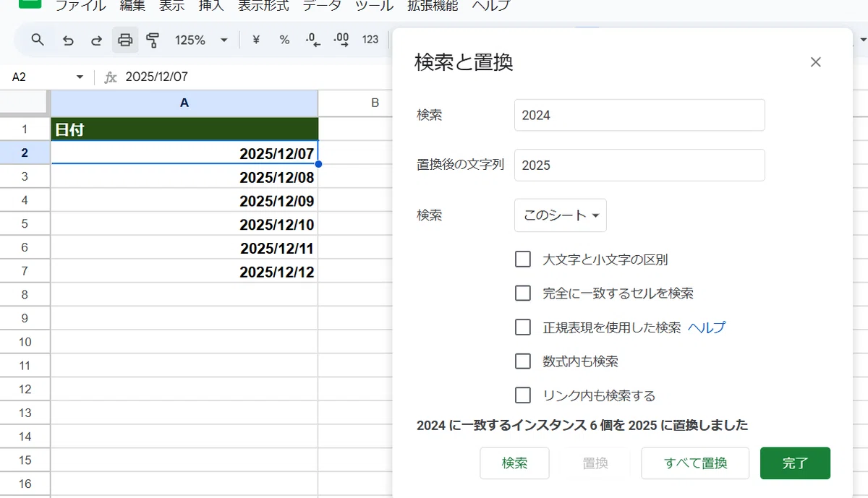The width and height of the screenshot is (868, 498).
Task: Click the select-all corner box
Action: (25, 103)
